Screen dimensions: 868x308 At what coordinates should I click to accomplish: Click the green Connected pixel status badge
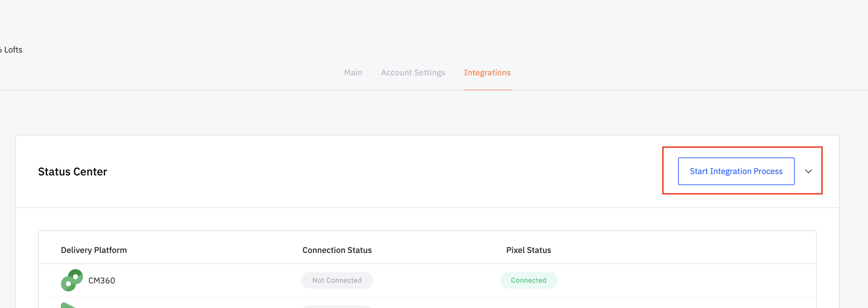tap(528, 280)
